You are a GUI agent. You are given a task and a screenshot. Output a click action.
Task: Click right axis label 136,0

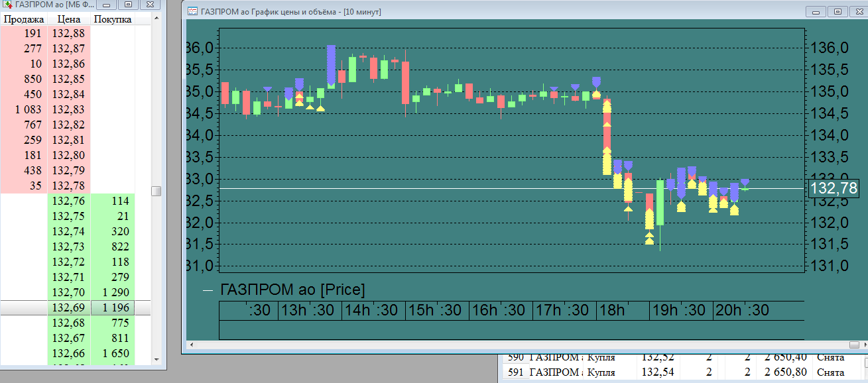click(830, 48)
